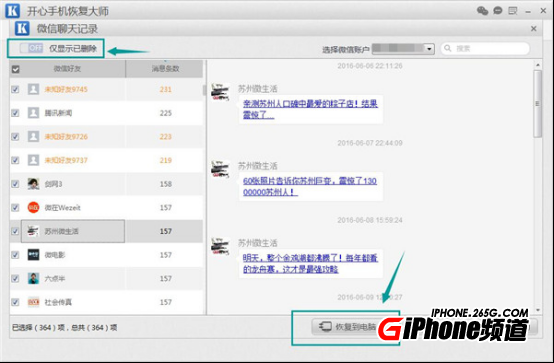Click avatar of 剑网3
This screenshot has height=363, width=554.
(34, 184)
